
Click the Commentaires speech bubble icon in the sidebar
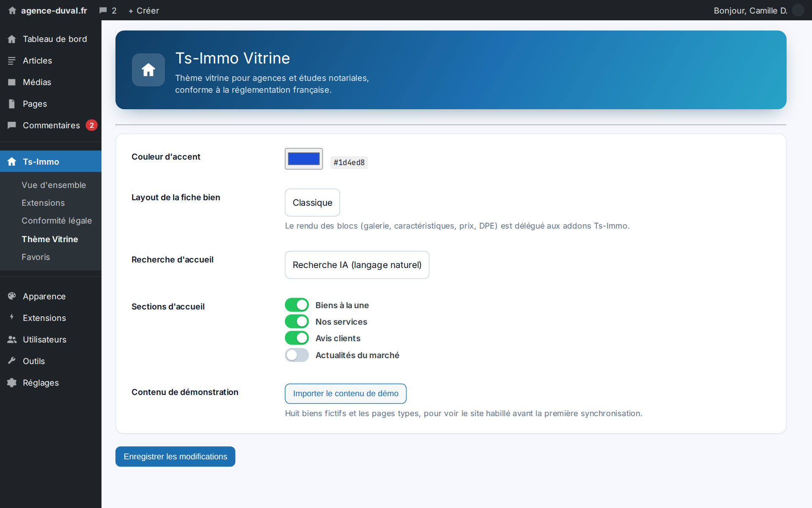[12, 125]
